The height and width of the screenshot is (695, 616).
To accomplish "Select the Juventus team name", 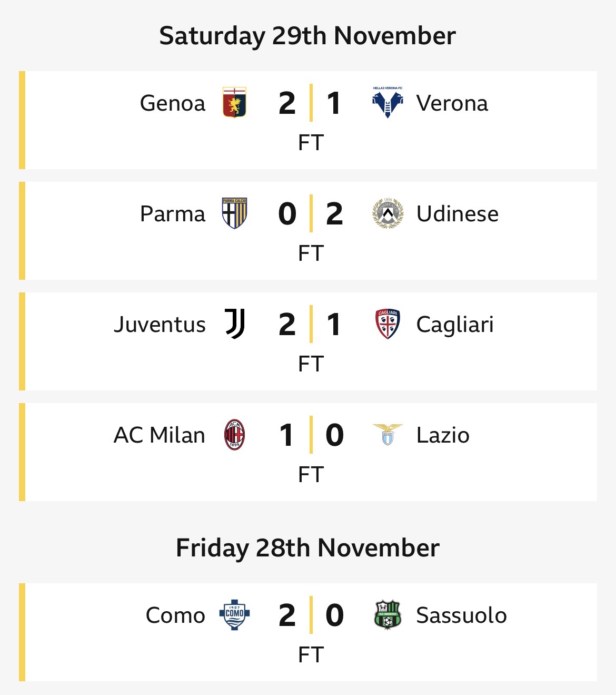I will click(x=160, y=325).
